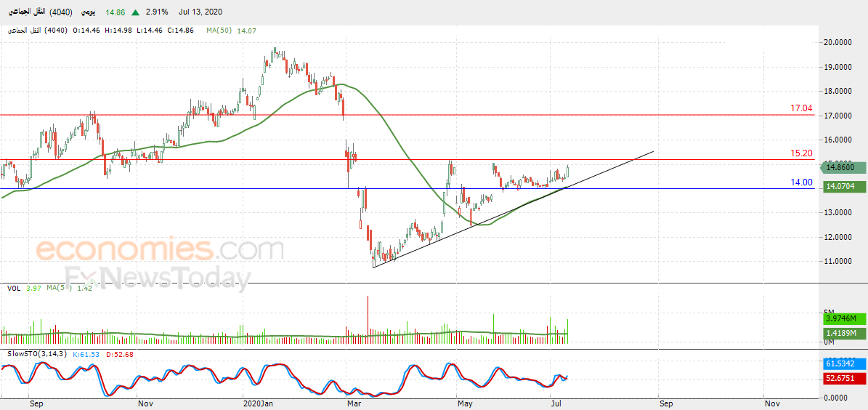The width and height of the screenshot is (868, 410).
Task: Click the يومي daily interval label
Action: click(x=89, y=12)
